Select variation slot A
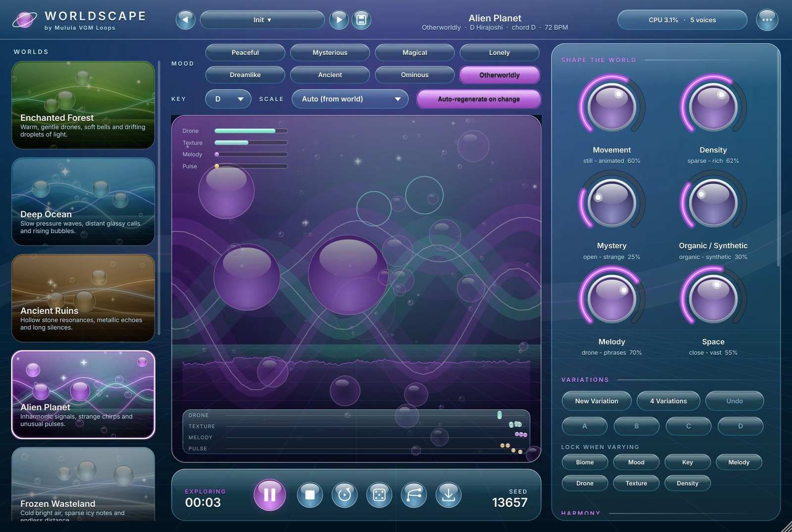 (585, 426)
